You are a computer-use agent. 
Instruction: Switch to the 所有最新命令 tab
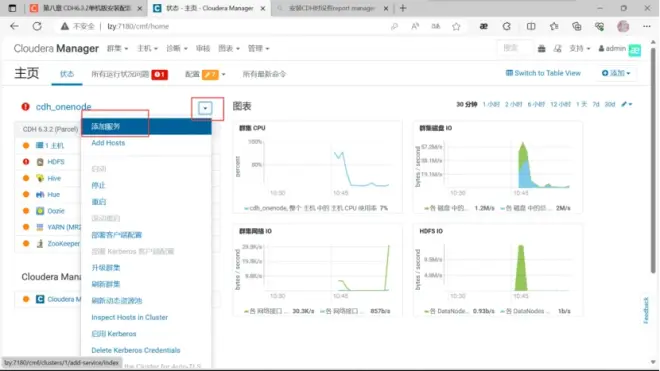pyautogui.click(x=264, y=74)
